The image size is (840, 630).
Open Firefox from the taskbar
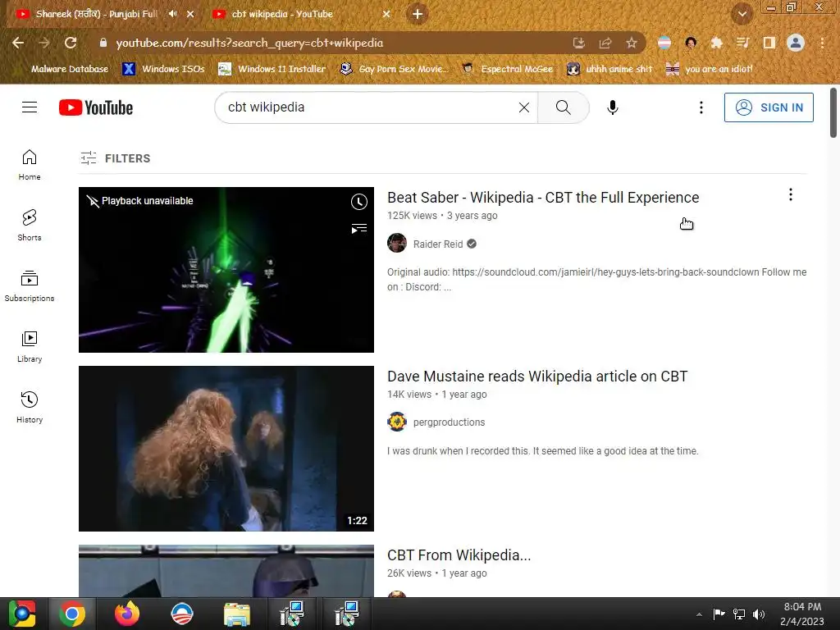127,614
